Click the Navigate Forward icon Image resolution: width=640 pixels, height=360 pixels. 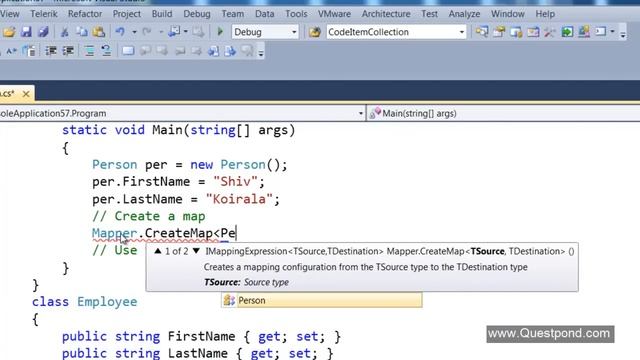tap(198, 31)
